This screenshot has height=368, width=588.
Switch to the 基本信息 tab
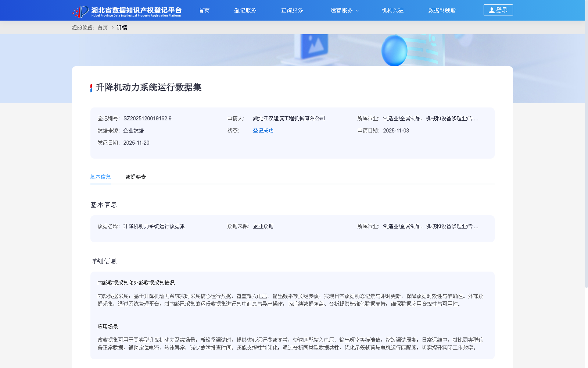(x=100, y=177)
